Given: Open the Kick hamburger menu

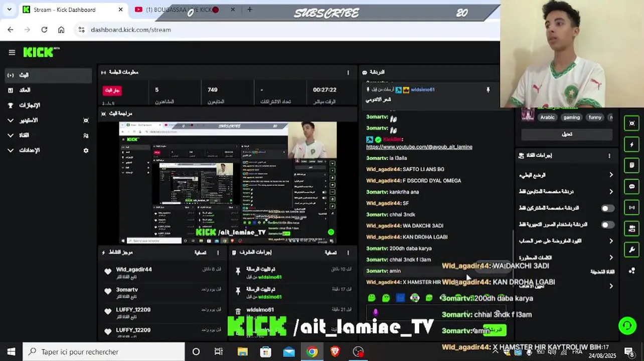Looking at the screenshot, I should click(x=12, y=52).
